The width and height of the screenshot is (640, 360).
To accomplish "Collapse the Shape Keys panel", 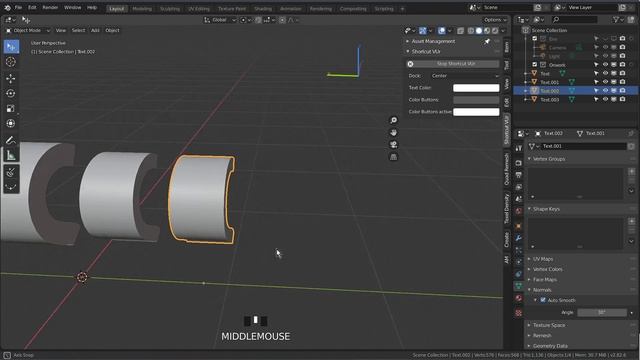I will (546, 209).
